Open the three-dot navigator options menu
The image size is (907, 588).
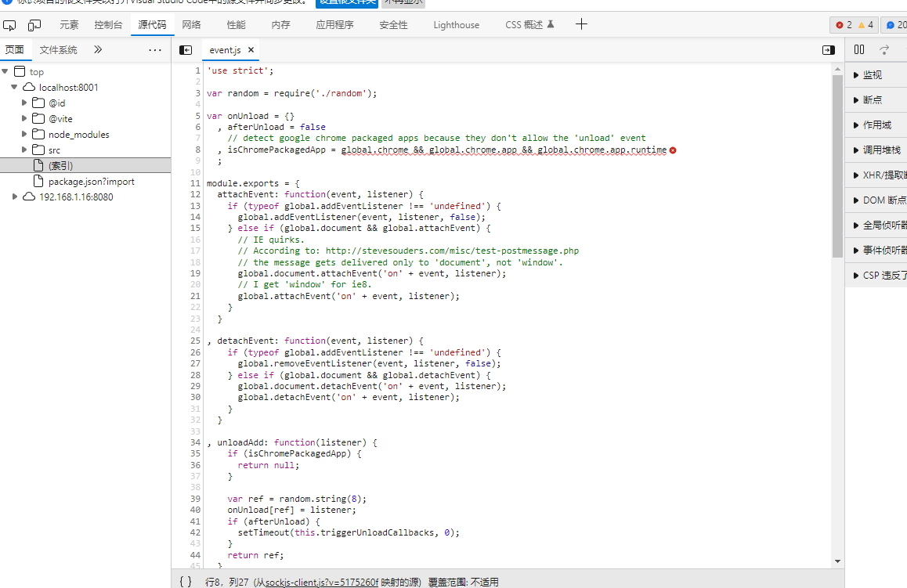155,50
